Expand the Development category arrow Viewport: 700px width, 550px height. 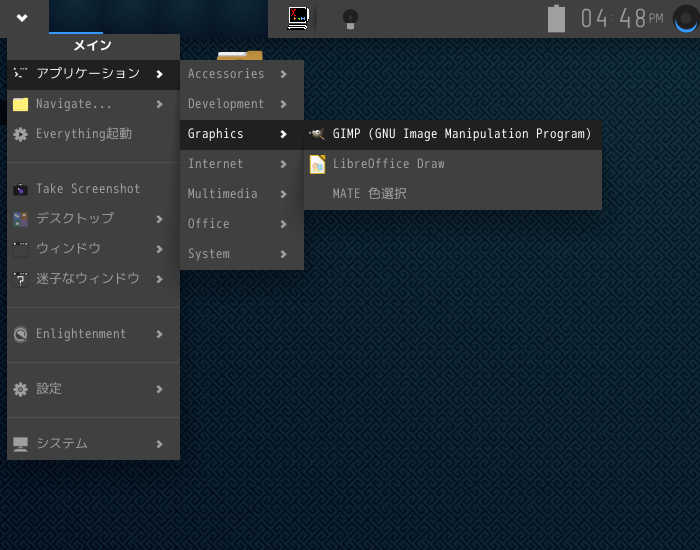click(x=283, y=104)
